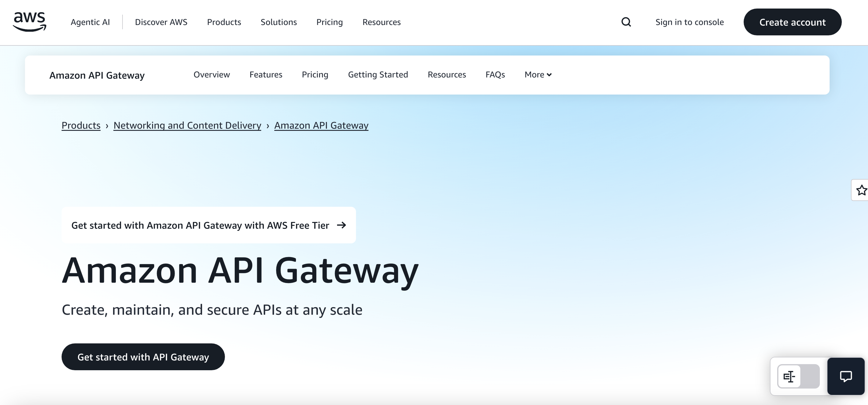This screenshot has width=868, height=405.
Task: Toggle the text layout switch
Action: pos(798,376)
